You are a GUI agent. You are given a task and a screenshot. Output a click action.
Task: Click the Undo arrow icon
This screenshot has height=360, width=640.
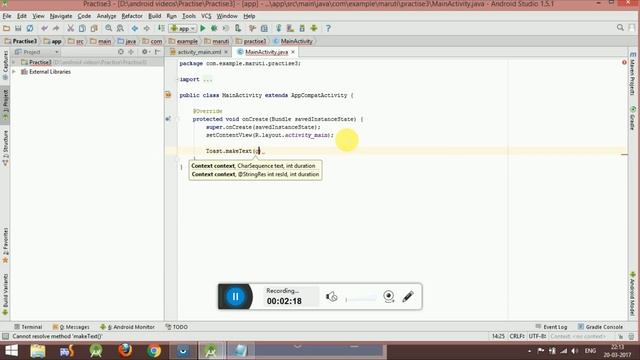pyautogui.click(x=44, y=28)
